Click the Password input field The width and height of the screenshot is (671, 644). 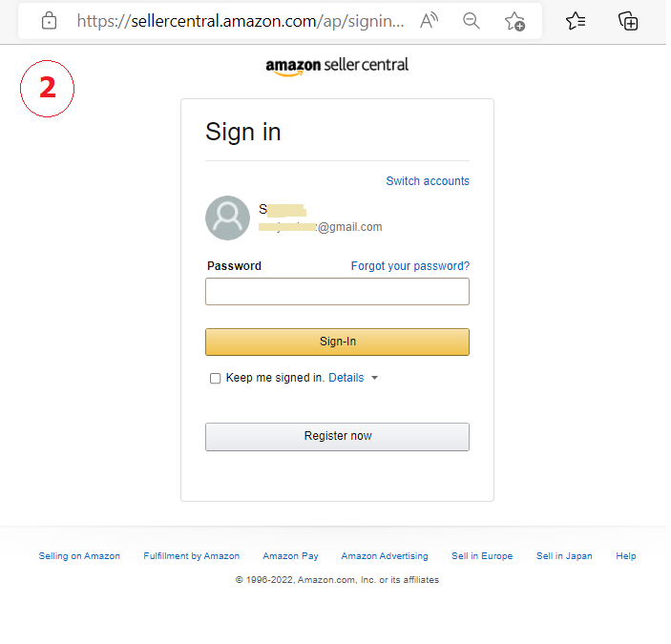click(x=337, y=291)
